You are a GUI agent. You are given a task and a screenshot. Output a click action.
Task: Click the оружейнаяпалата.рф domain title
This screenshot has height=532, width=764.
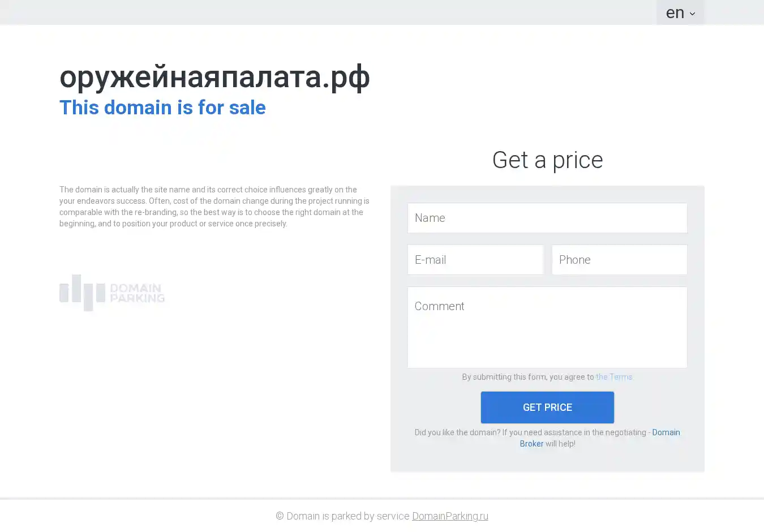214,76
